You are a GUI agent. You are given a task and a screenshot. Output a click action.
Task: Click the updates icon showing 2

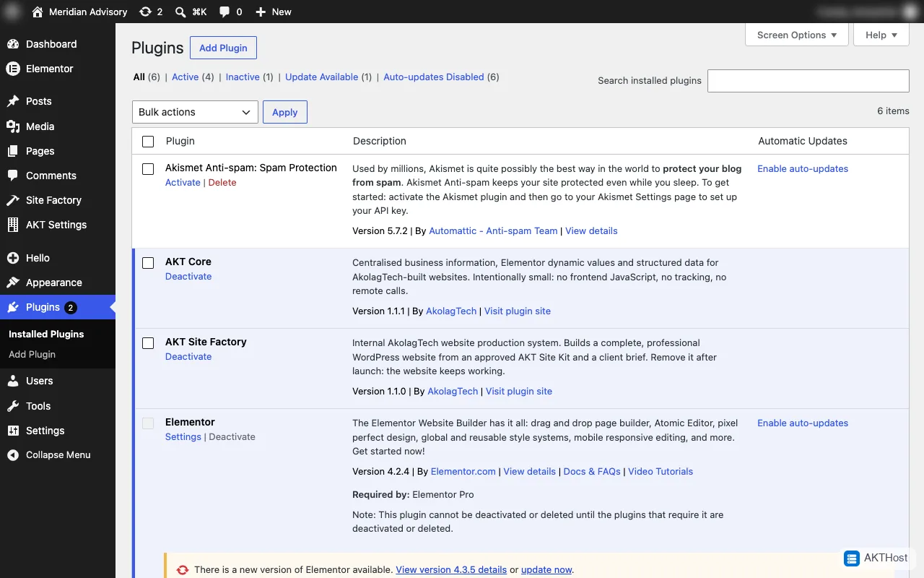coord(145,12)
